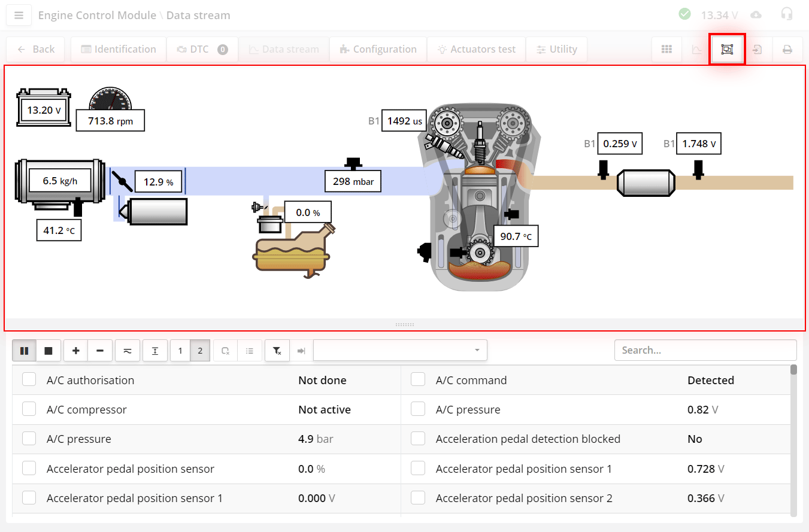The width and height of the screenshot is (809, 532).
Task: Click the export report icon
Action: click(x=757, y=49)
